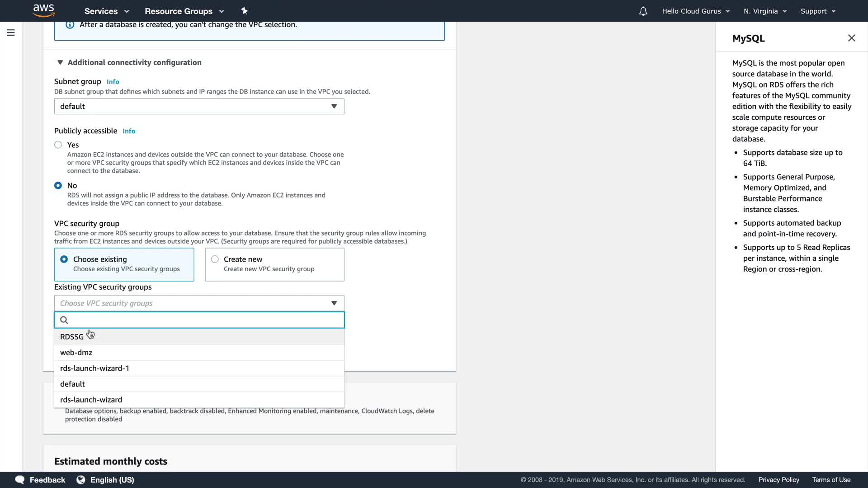This screenshot has width=868, height=488.
Task: Select RDSSG from the security group list
Action: pyautogui.click(x=72, y=337)
